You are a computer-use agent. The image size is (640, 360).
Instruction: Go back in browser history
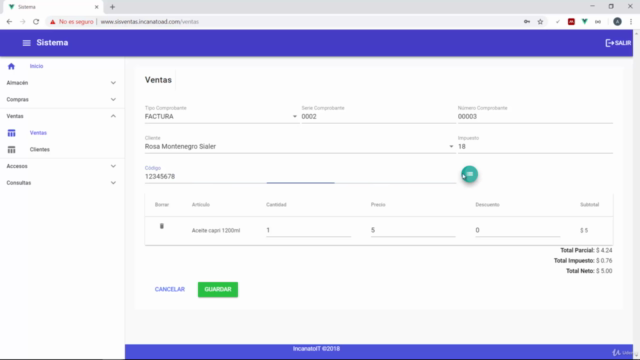pos(9,22)
